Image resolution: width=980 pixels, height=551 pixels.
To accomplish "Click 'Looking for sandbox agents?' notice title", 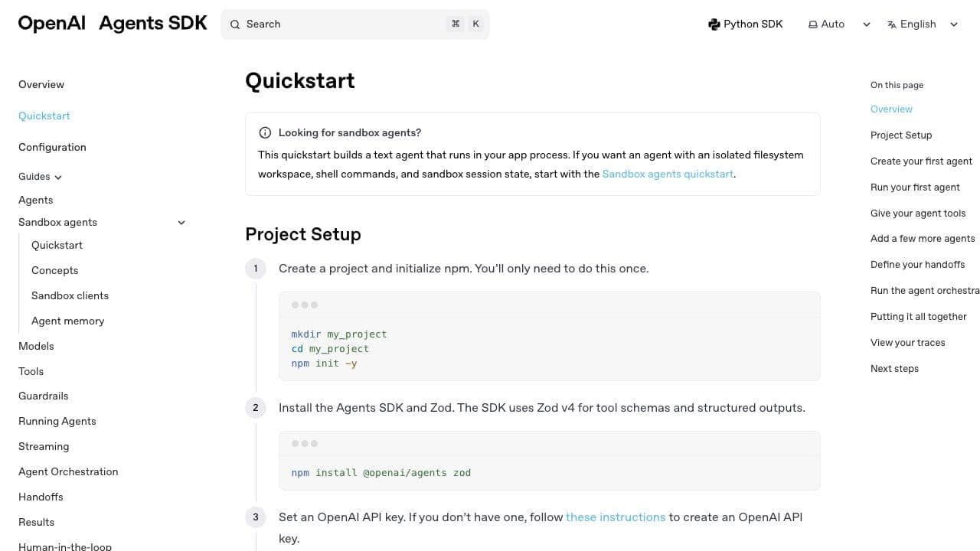I will point(350,132).
